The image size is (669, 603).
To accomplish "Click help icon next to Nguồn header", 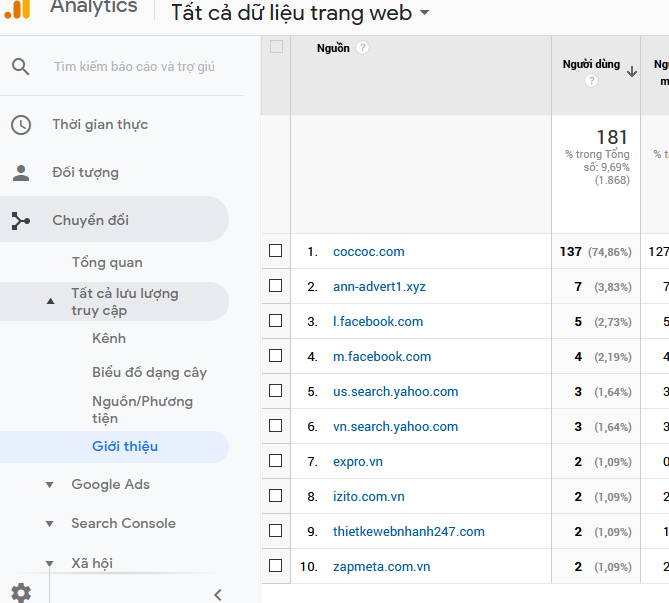I will click(362, 48).
